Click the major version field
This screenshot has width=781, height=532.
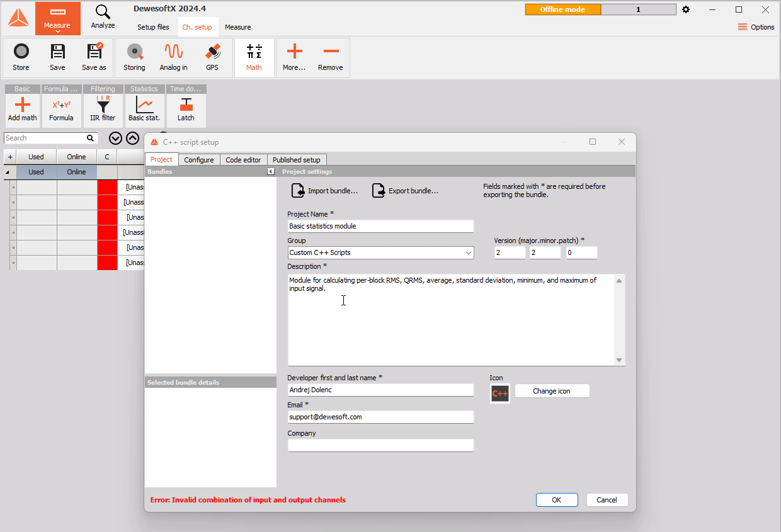click(510, 252)
